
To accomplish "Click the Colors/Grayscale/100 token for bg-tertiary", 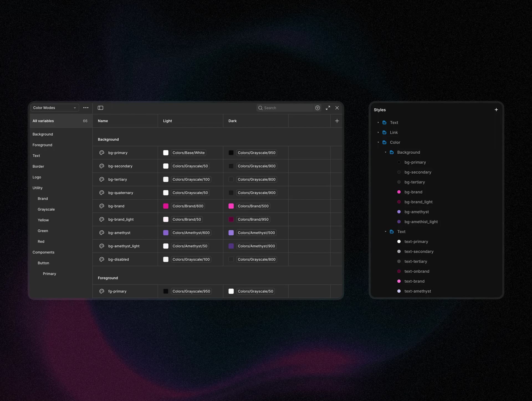I will click(191, 179).
